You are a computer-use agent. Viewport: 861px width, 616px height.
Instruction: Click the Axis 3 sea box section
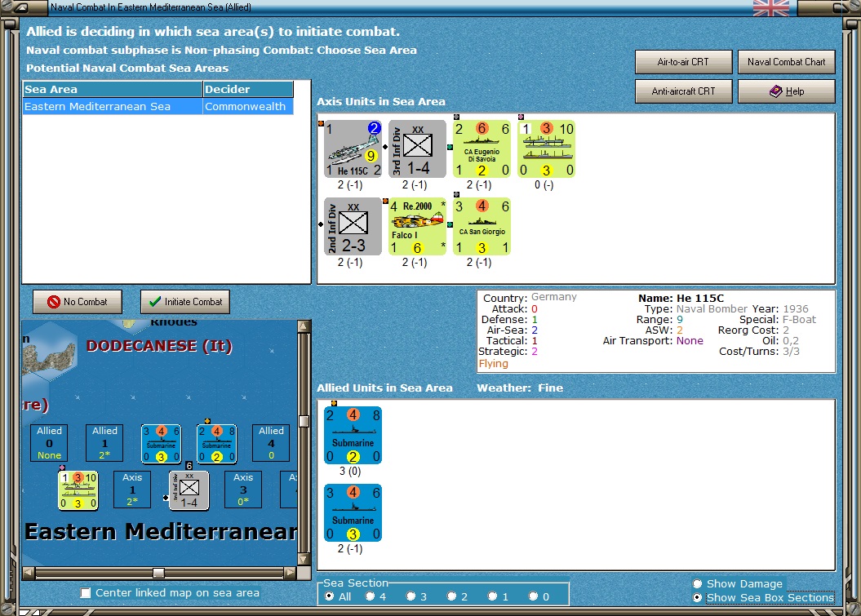242,490
